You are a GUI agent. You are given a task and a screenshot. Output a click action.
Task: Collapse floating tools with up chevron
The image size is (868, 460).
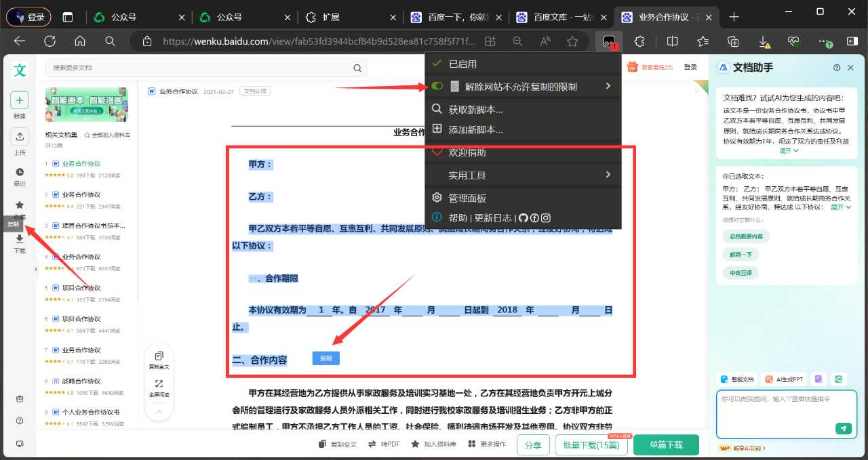pos(159,411)
